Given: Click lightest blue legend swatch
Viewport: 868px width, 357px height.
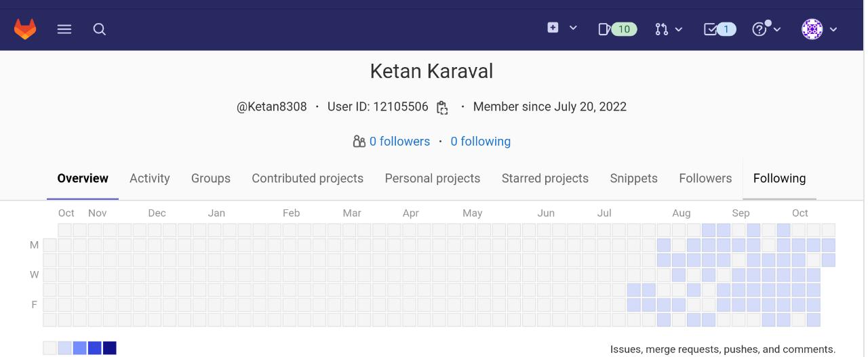Looking at the screenshot, I should pos(65,348).
